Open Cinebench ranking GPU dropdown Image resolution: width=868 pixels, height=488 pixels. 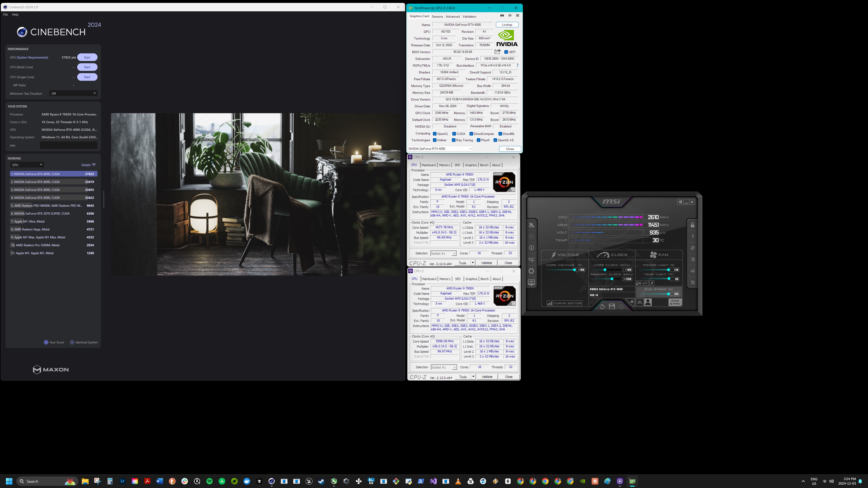coord(27,165)
